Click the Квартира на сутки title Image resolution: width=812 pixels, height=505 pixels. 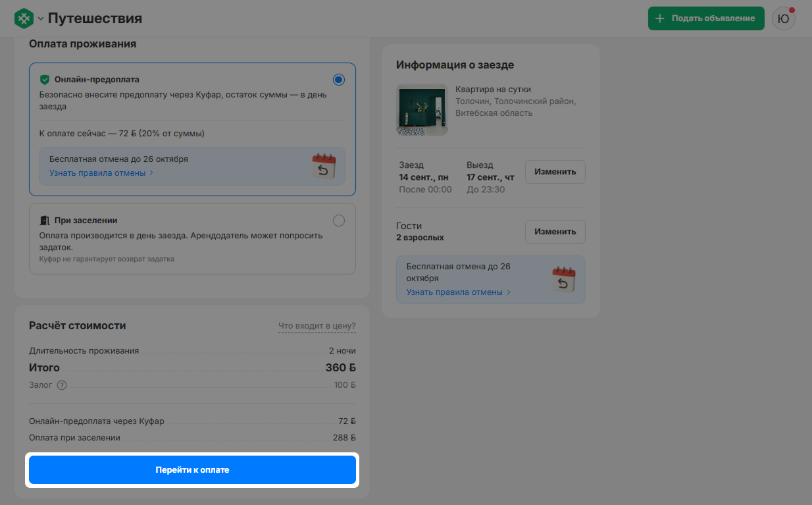(493, 90)
